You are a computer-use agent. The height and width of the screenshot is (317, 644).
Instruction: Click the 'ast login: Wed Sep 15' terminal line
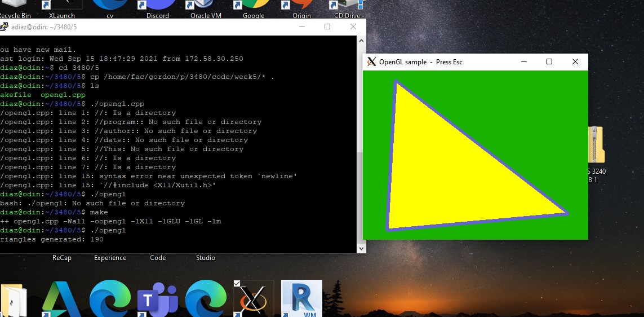122,59
